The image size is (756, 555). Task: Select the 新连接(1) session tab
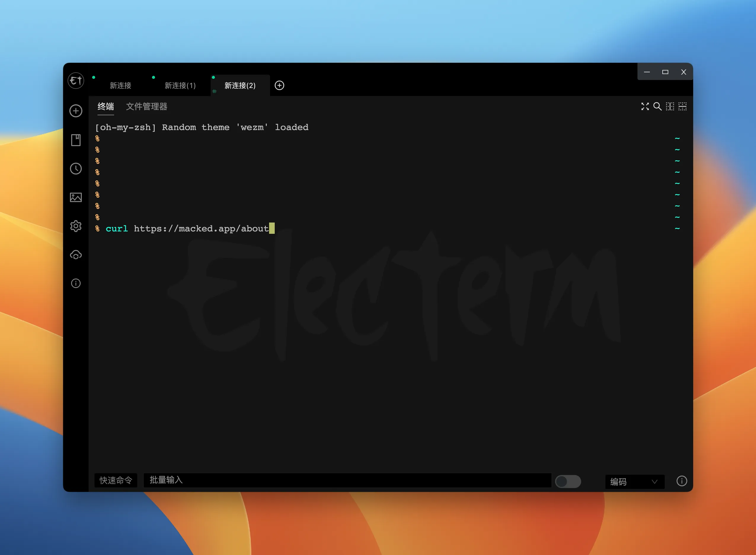(x=180, y=86)
